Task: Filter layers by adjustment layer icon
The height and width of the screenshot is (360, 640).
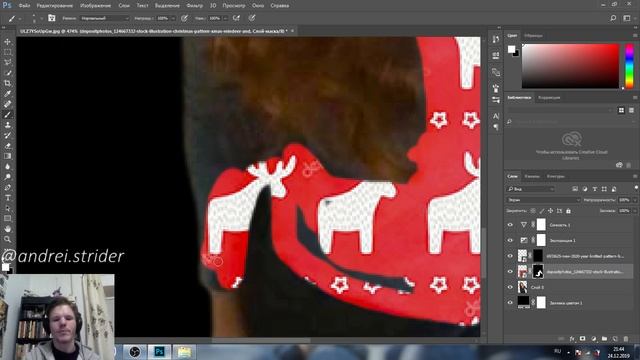Action: [585, 189]
